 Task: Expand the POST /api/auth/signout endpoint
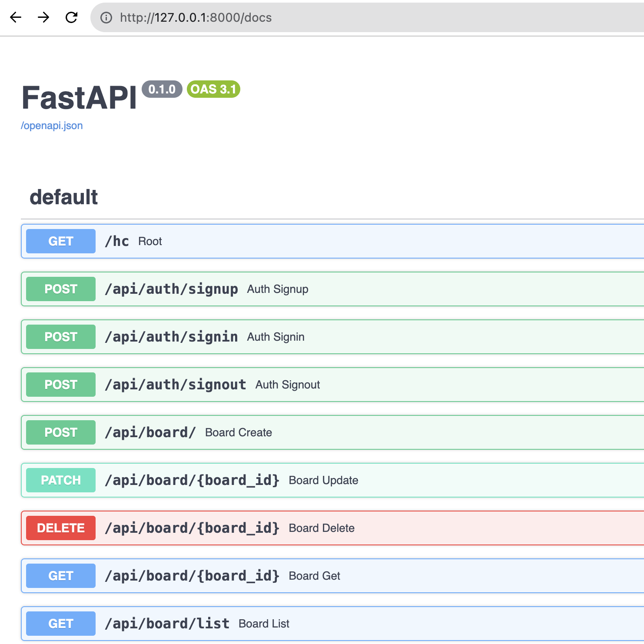pos(332,385)
